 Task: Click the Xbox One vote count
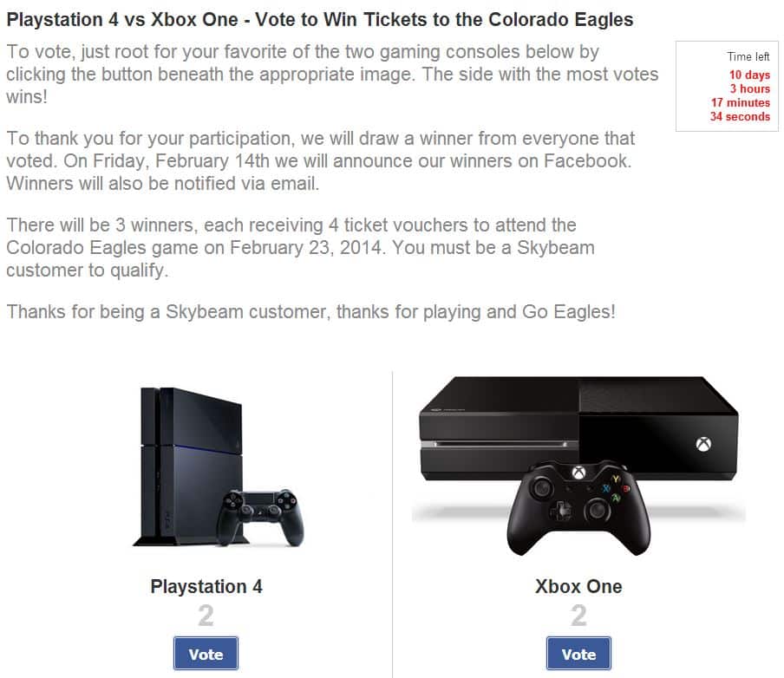point(578,615)
